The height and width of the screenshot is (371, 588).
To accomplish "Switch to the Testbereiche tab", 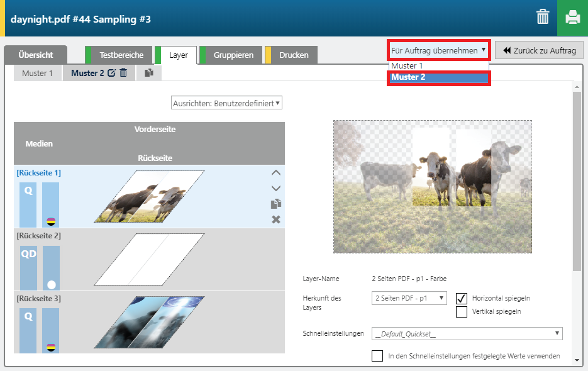I will coord(125,55).
